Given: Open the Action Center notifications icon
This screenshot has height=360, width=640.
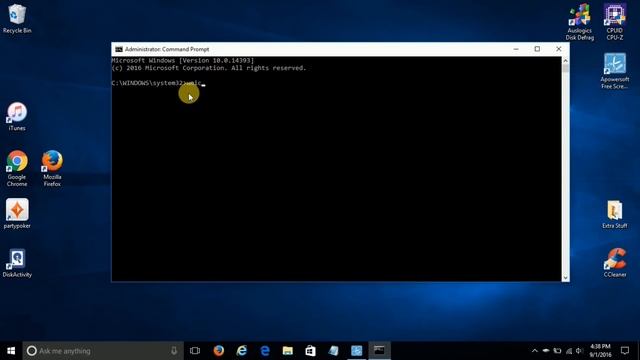Looking at the screenshot, I should (x=625, y=351).
